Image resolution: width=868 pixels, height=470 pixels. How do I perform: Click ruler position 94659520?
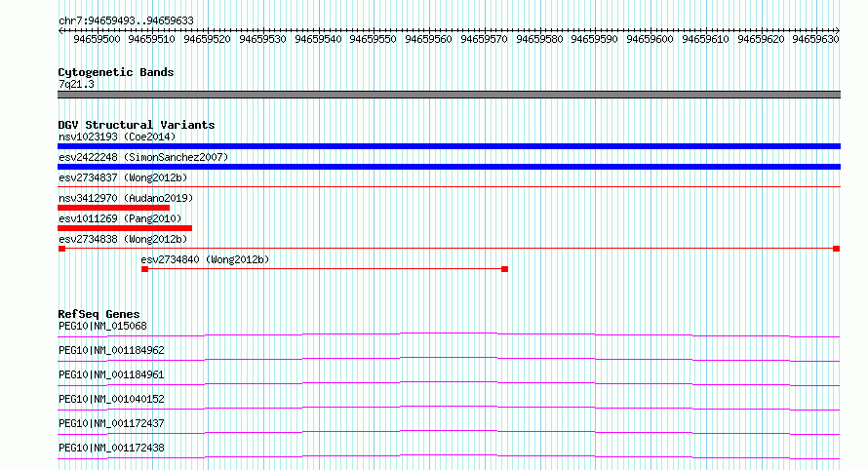[207, 39]
